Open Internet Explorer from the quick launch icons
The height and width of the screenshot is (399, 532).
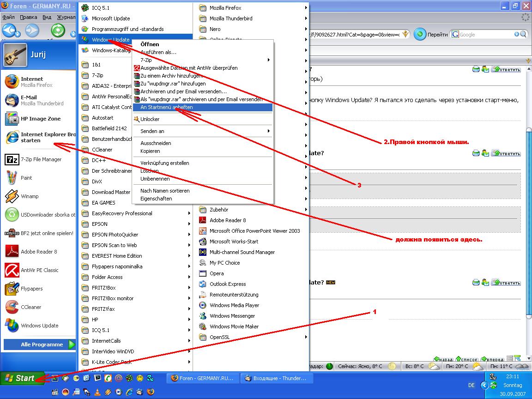pos(129,392)
